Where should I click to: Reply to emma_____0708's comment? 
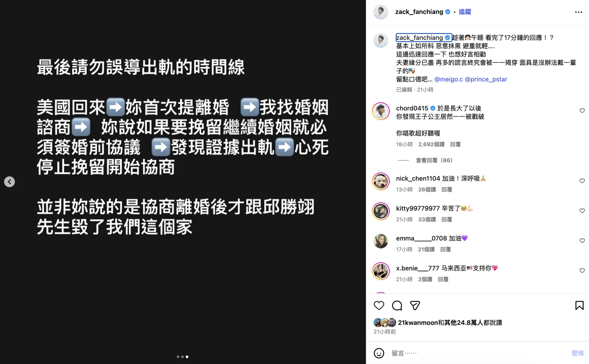445,249
